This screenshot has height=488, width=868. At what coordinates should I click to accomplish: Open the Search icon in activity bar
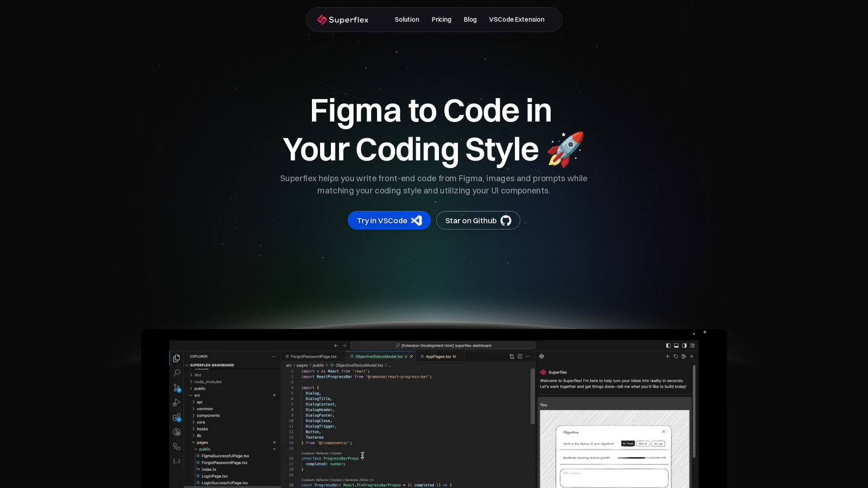[x=176, y=373]
